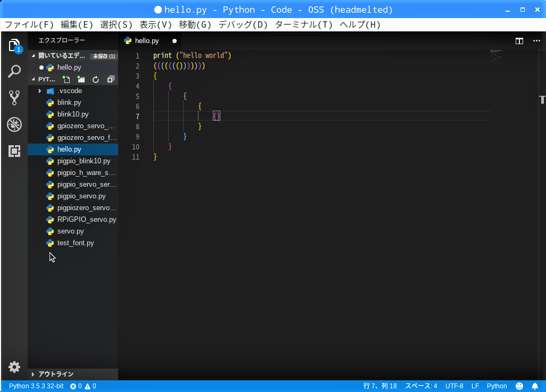546x392 pixels.
Task: Open blink10.py in the explorer
Action: pos(73,114)
